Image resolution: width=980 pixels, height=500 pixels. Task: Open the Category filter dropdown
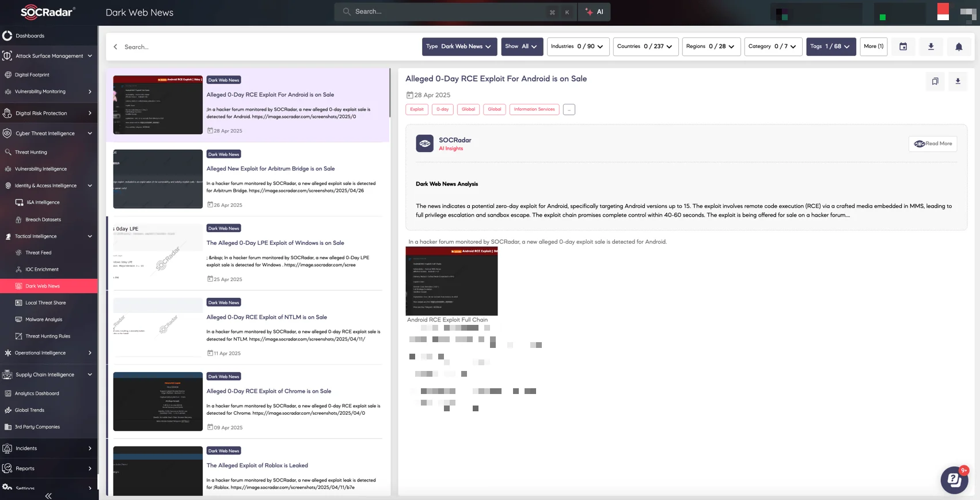click(x=773, y=47)
